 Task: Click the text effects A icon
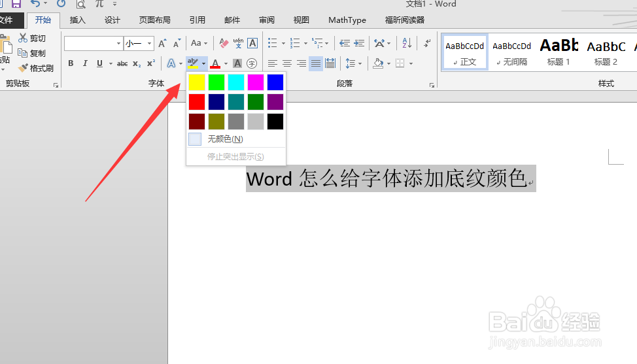point(171,63)
